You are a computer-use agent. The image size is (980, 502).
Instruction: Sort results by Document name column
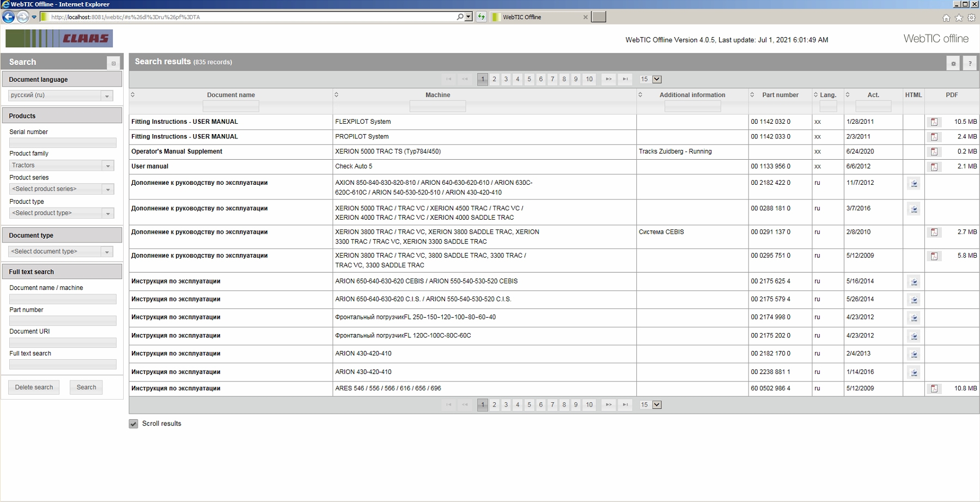pos(132,95)
